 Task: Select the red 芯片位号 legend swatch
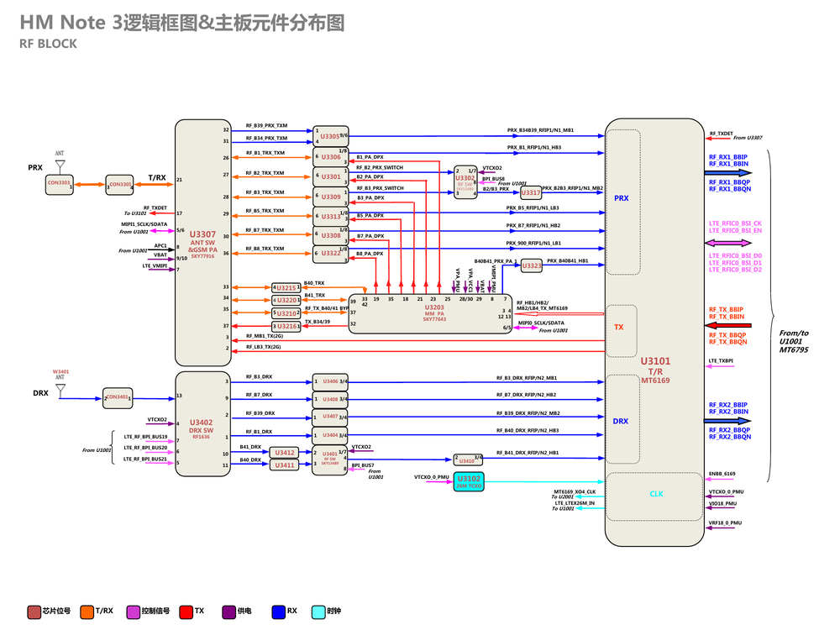34,612
